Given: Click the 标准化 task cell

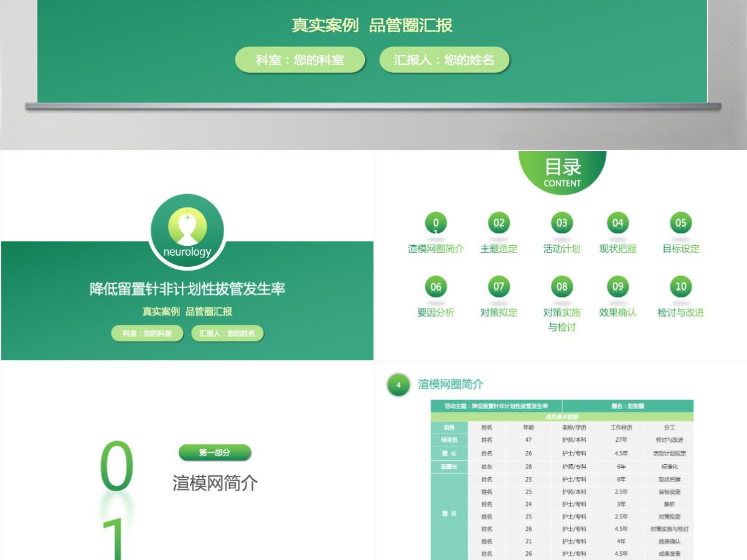Looking at the screenshot, I should pyautogui.click(x=669, y=467).
